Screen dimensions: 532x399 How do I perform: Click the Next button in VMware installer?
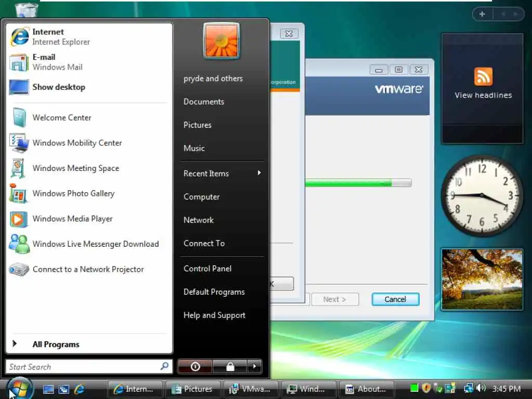(x=335, y=299)
